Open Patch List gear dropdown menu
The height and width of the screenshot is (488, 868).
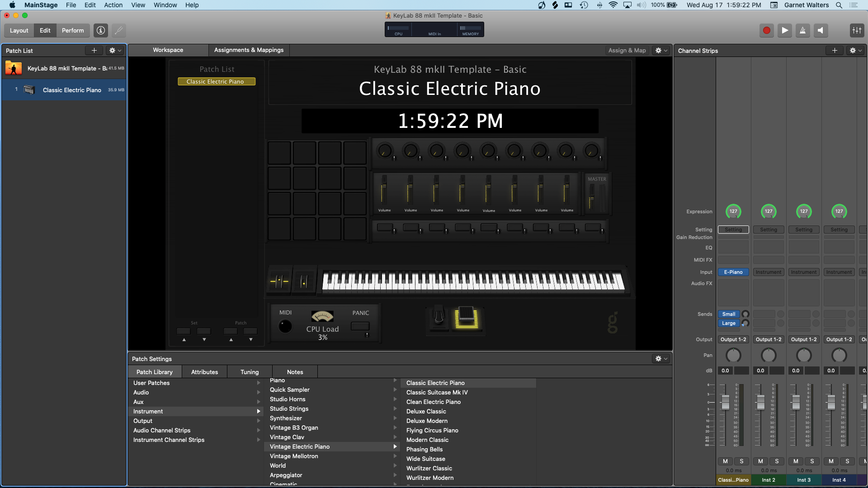(x=115, y=51)
